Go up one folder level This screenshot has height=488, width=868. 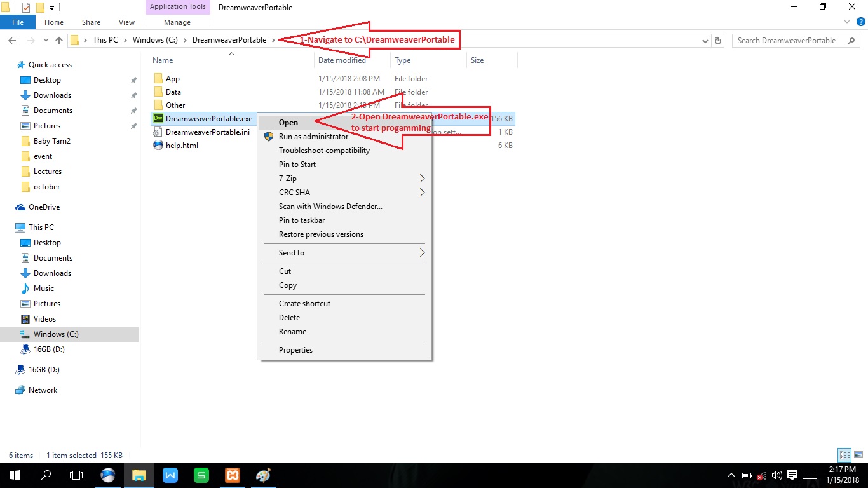(59, 40)
